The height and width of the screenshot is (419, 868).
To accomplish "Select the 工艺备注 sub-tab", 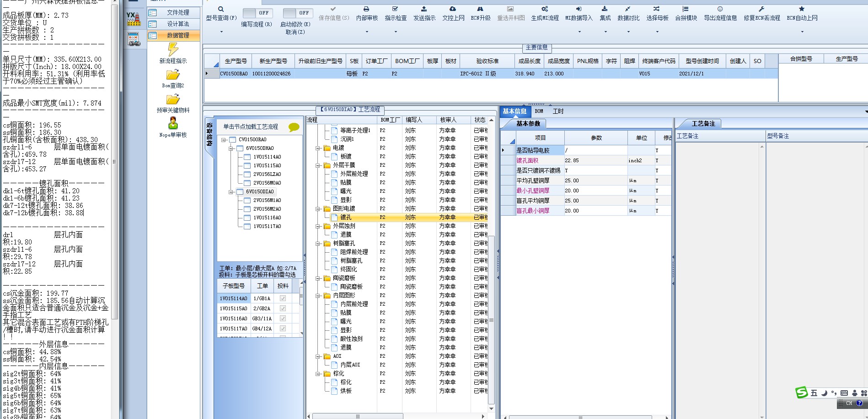I will click(x=703, y=124).
